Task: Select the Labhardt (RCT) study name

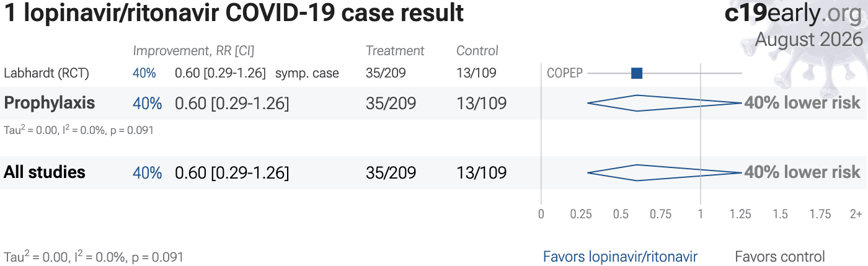Action: pos(46,73)
